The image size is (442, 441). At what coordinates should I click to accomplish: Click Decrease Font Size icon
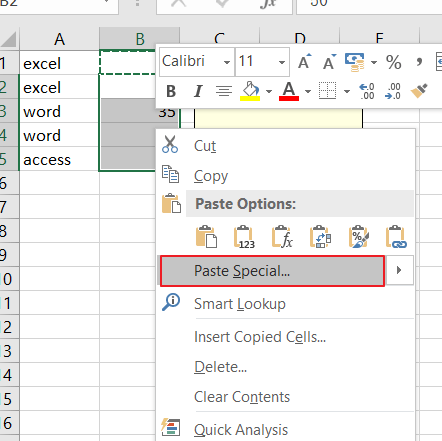coord(329,62)
